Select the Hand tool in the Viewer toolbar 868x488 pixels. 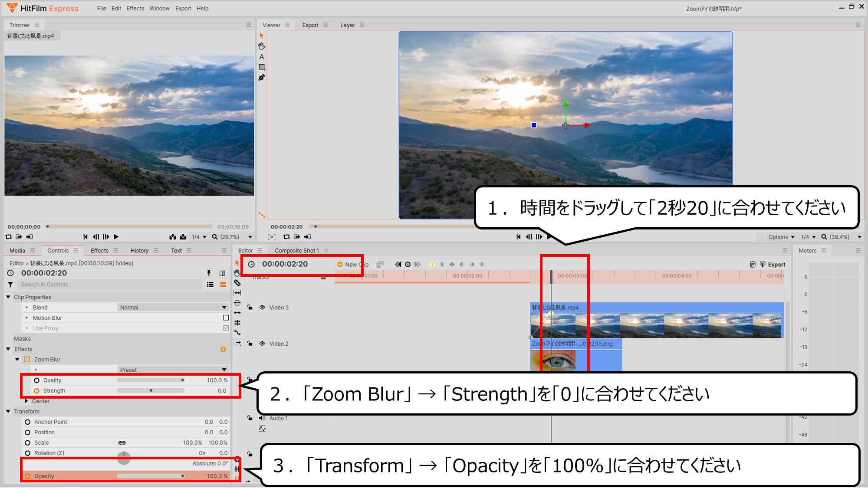coord(261,46)
